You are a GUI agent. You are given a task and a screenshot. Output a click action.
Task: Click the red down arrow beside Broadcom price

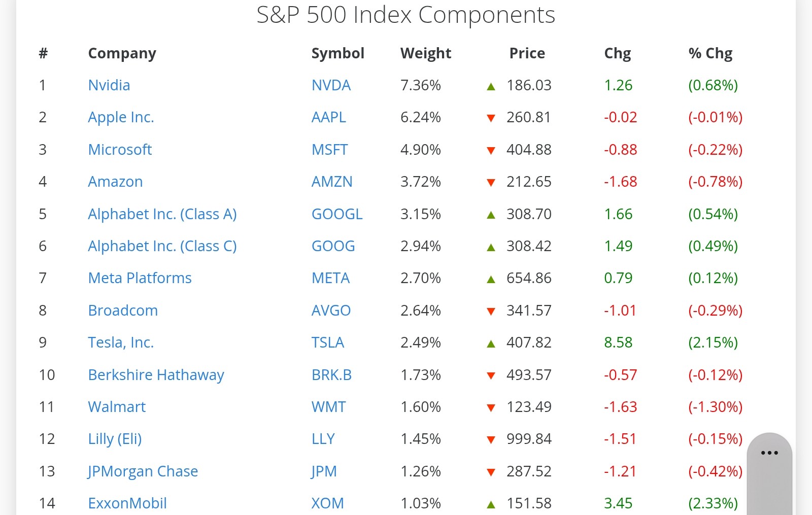[491, 311]
